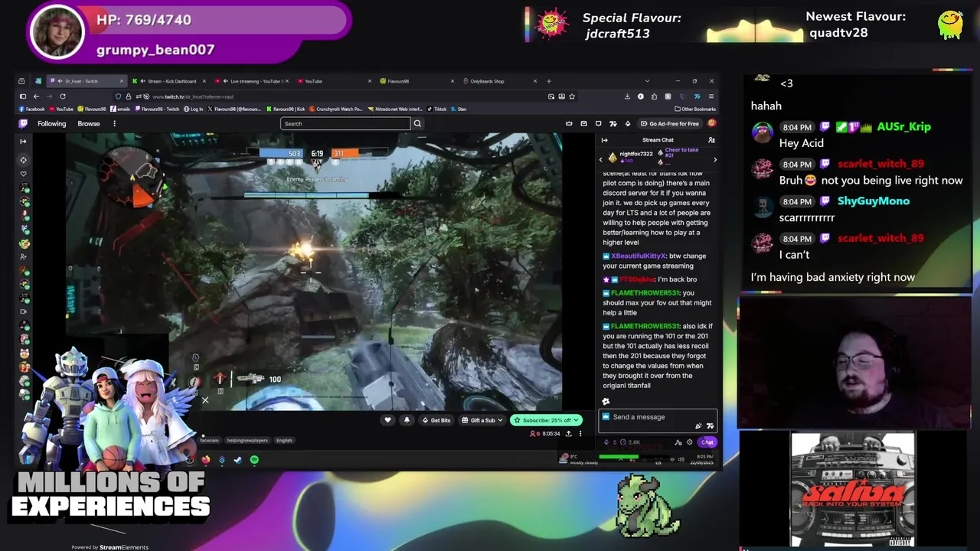Screen dimensions: 980x551
Task: Open the Gift a Sub dropdown
Action: [x=482, y=420]
